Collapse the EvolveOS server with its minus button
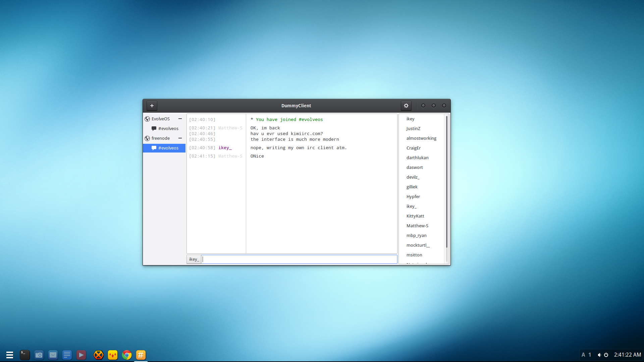This screenshot has width=644, height=362. [x=180, y=119]
